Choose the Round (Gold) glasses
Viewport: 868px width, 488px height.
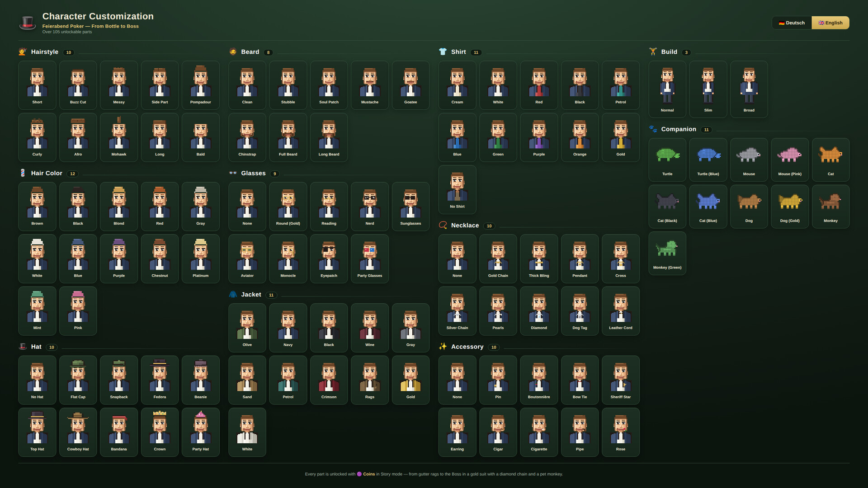click(x=288, y=206)
